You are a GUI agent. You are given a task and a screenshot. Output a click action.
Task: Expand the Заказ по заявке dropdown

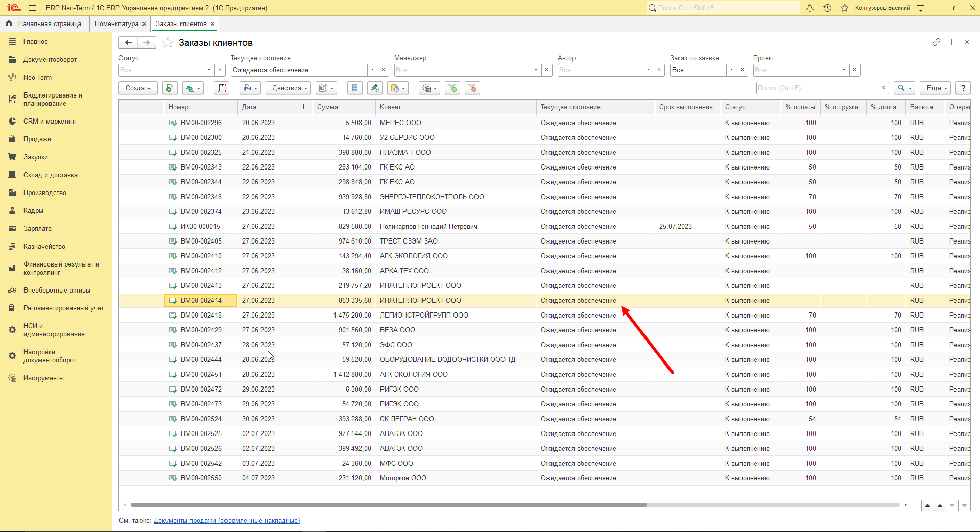732,70
